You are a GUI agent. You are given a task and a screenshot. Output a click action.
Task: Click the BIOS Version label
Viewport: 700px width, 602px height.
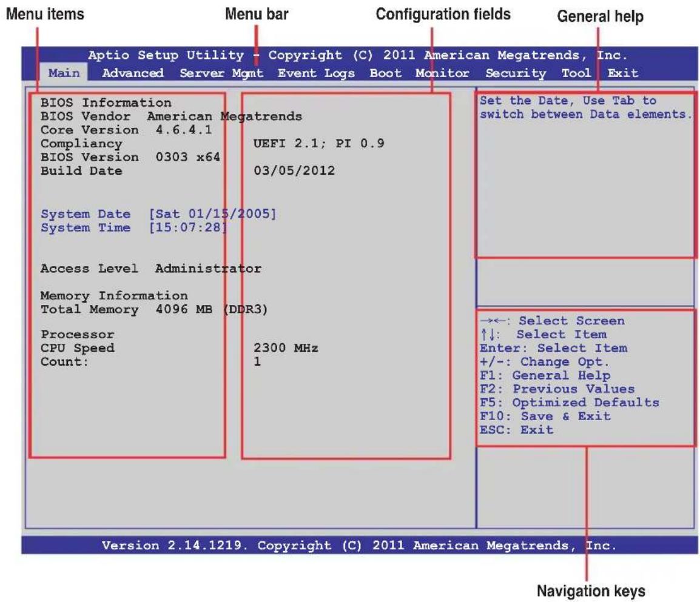click(x=89, y=157)
